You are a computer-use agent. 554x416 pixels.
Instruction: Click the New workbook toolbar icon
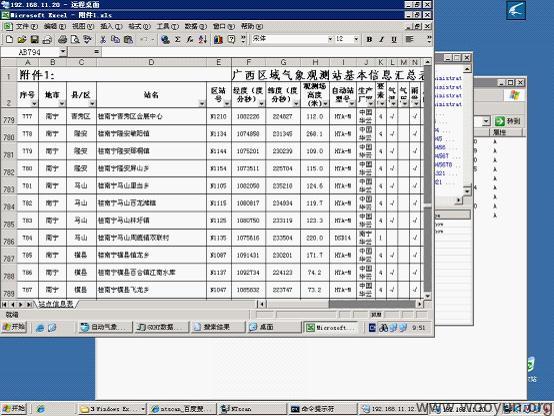pos(10,40)
